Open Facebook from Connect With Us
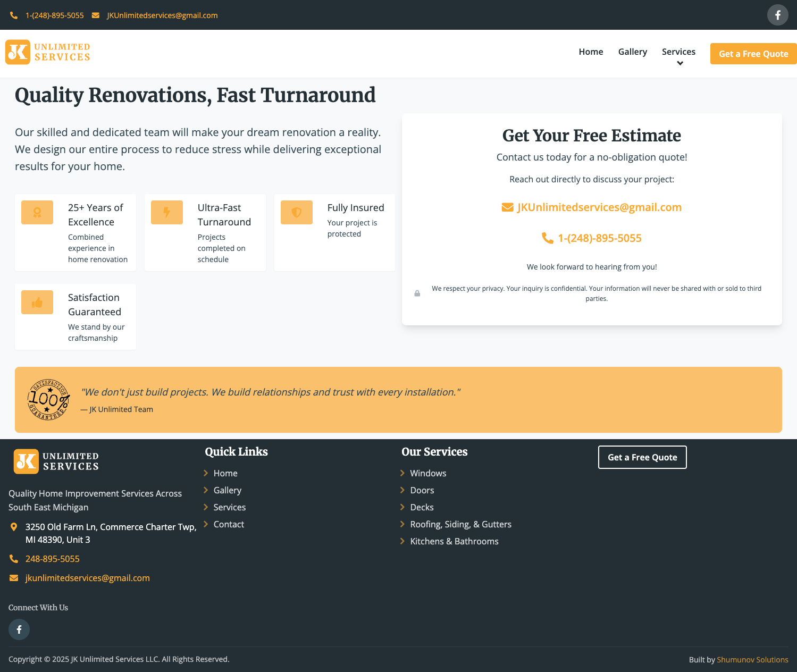 [x=19, y=629]
